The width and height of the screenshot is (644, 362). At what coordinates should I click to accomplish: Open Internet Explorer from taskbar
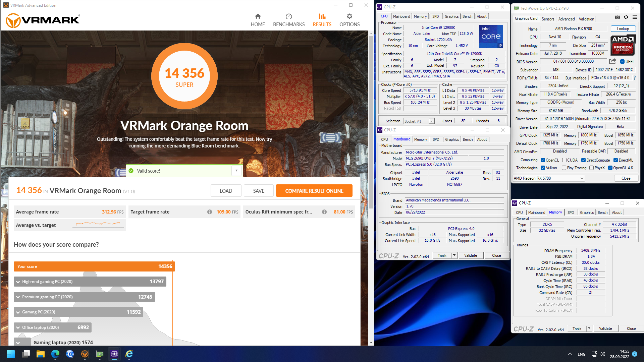coord(129,354)
